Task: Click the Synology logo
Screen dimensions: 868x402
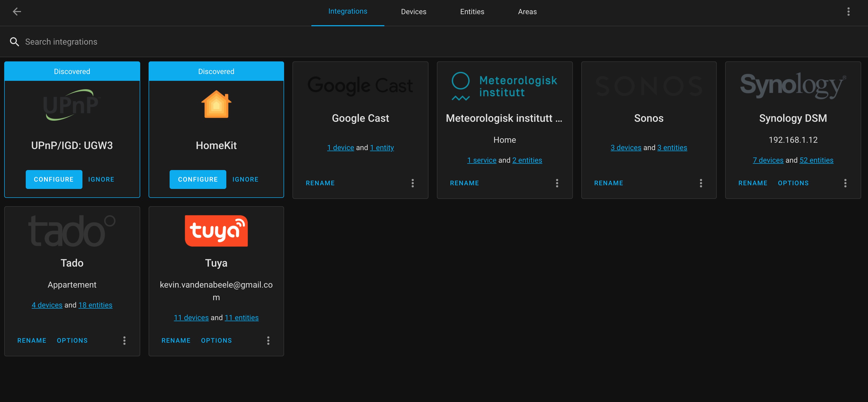Action: [793, 86]
